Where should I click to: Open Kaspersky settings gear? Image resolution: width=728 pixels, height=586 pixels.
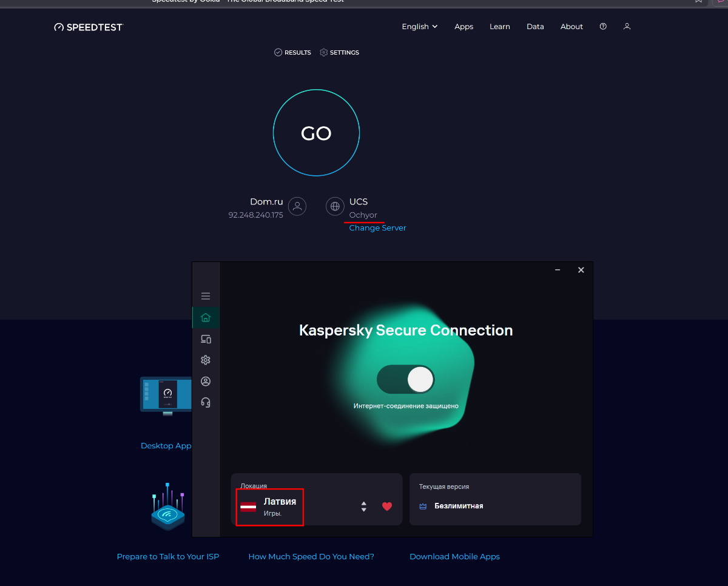click(x=206, y=360)
